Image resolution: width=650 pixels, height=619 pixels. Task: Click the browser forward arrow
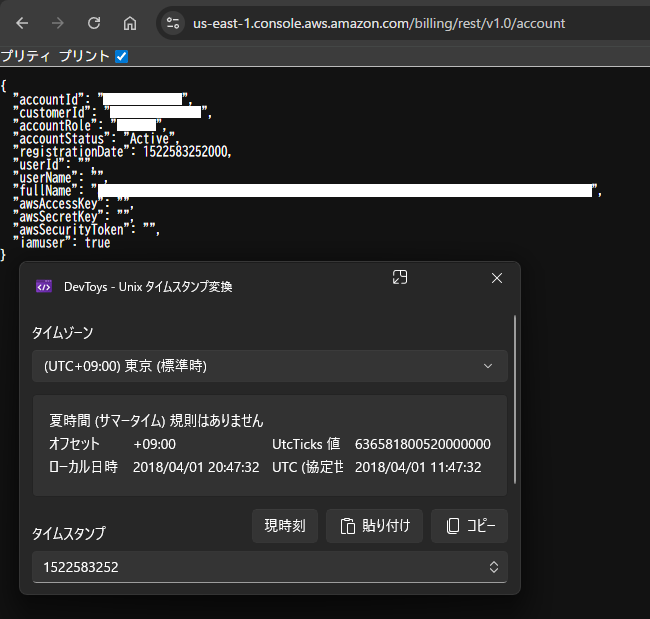(58, 23)
